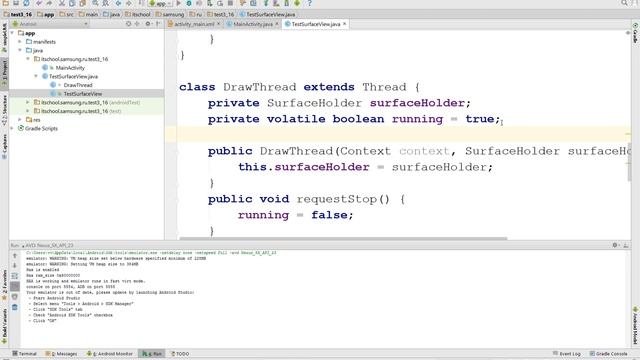640x360 pixels.
Task: Expand the manifests folder
Action: pos(20,42)
